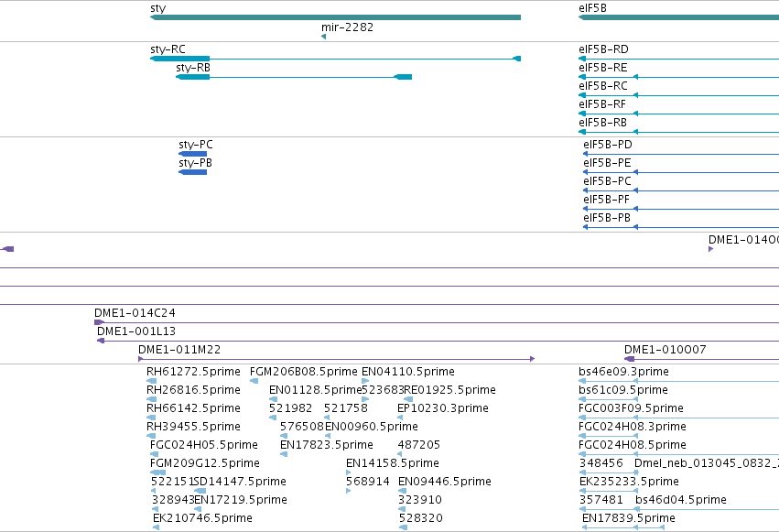779x532 pixels.
Task: Select the 348456 feature label
Action: (601, 463)
